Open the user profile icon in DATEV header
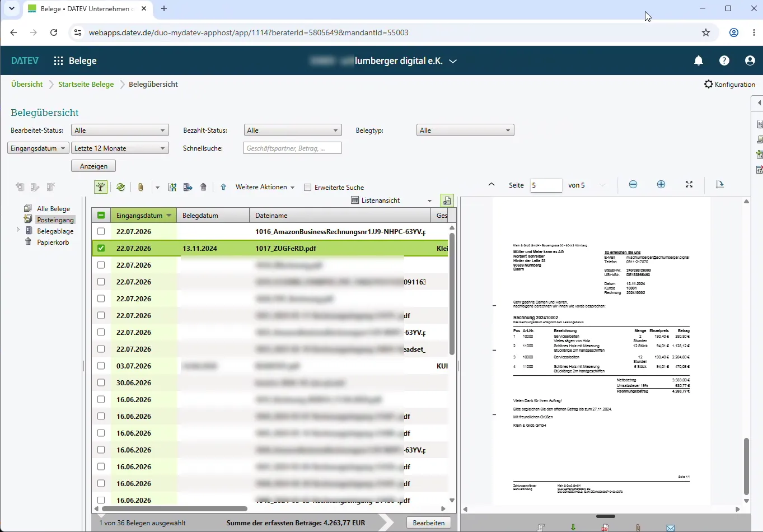The width and height of the screenshot is (763, 532). click(x=750, y=60)
